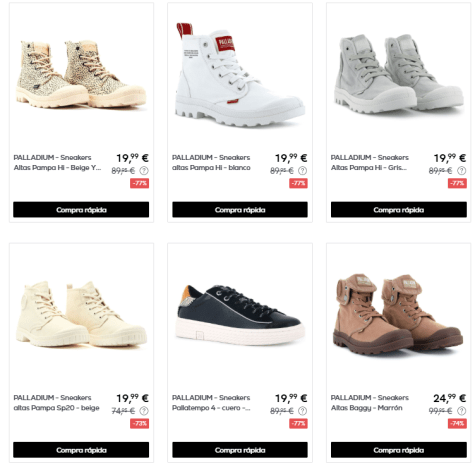
Task: Click price info icon for white Pampa Hi
Action: click(302, 171)
